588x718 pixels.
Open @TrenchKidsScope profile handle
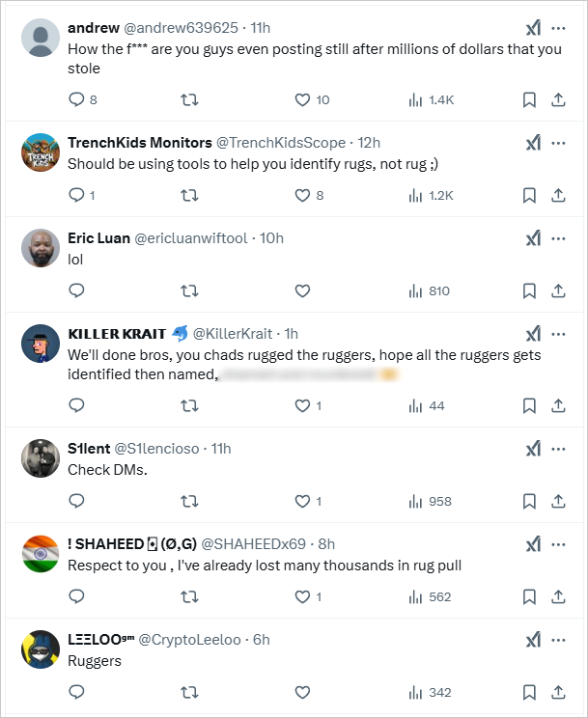280,143
